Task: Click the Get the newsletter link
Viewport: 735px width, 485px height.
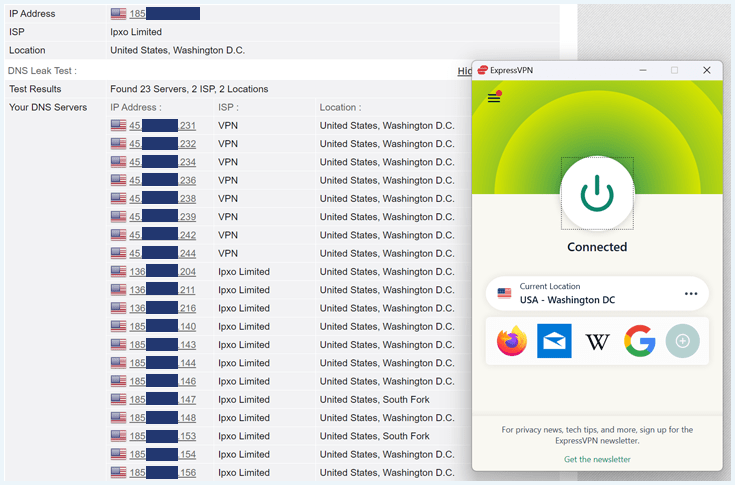Action: 597,459
